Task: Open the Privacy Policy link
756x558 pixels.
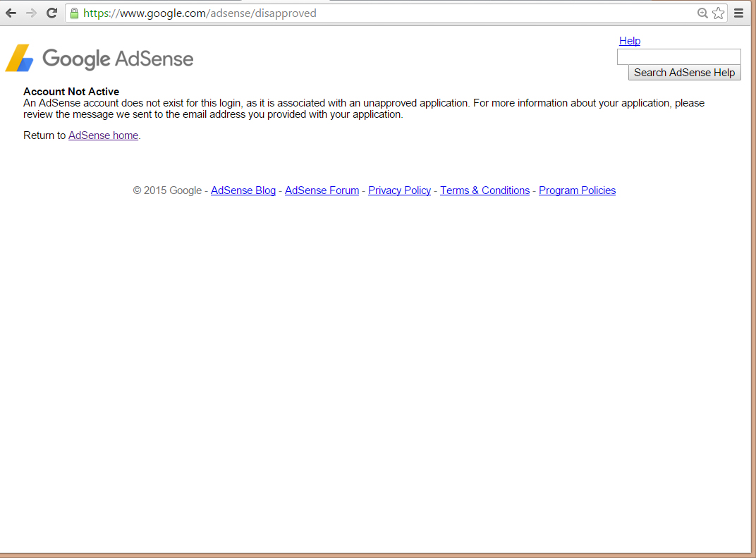Action: point(399,190)
